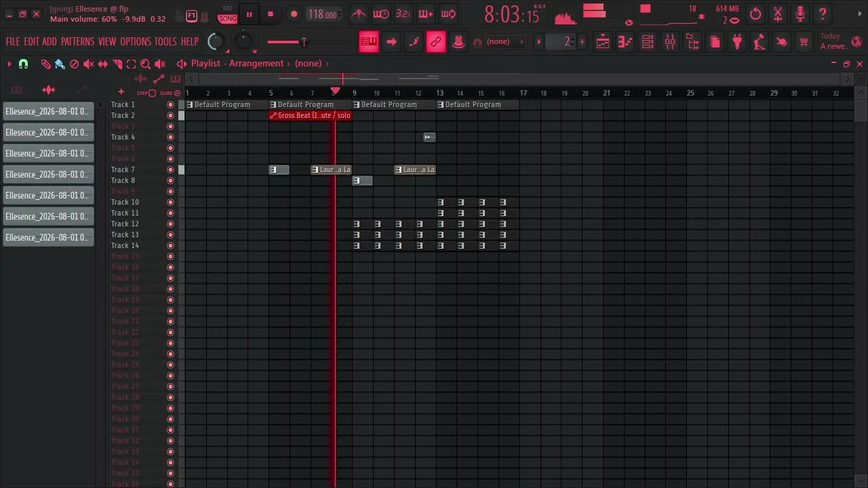This screenshot has height=488, width=868.
Task: Toggle blend recording overdub button
Action: tap(426, 14)
